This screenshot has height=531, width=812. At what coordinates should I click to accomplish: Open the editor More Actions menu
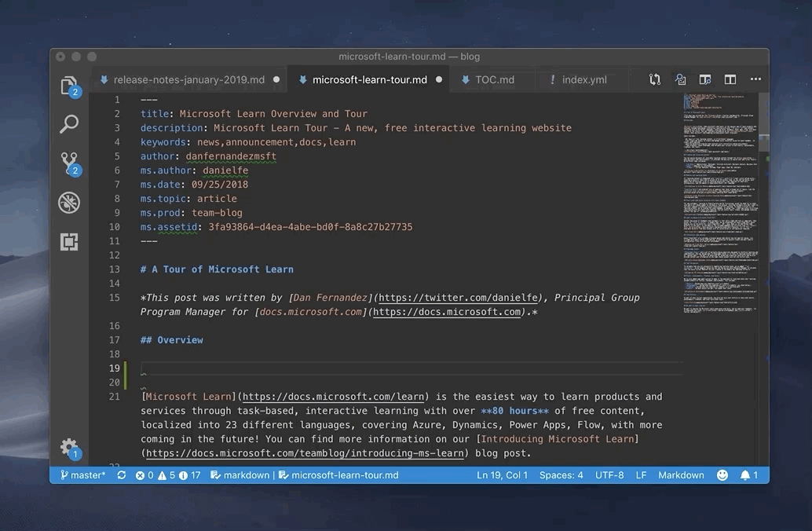pos(755,79)
